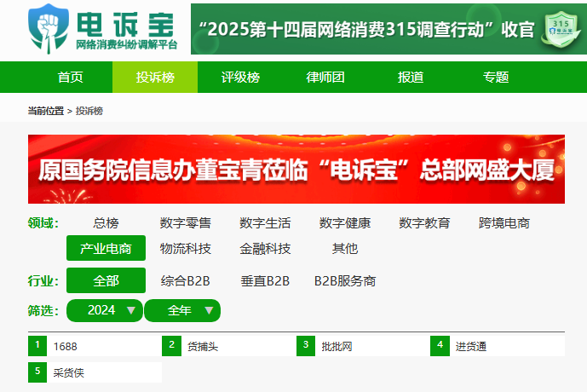Click the 网络消费纠纷调解平台 tagline
Viewport: 587px width, 392px height.
coord(127,45)
